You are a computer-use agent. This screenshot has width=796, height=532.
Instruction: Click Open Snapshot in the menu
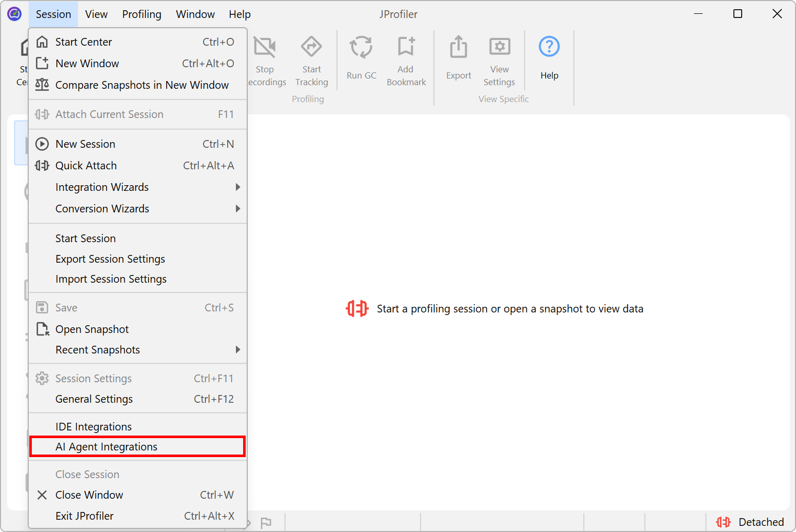pyautogui.click(x=92, y=329)
